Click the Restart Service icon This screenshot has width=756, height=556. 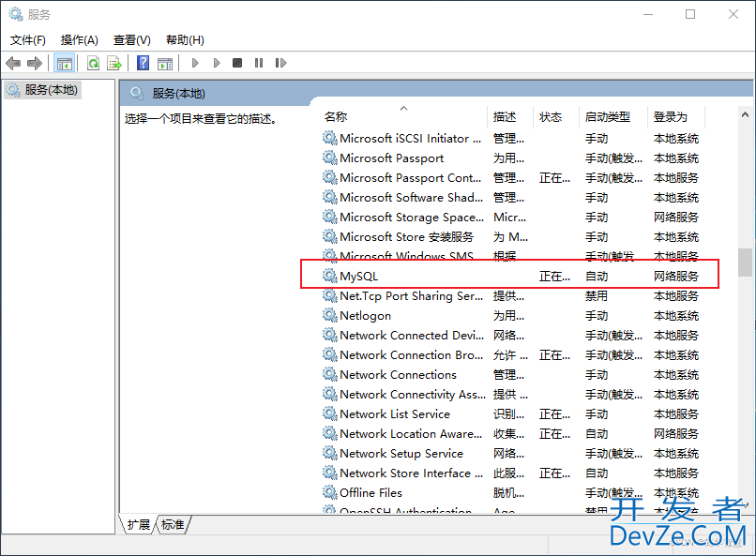pos(280,63)
